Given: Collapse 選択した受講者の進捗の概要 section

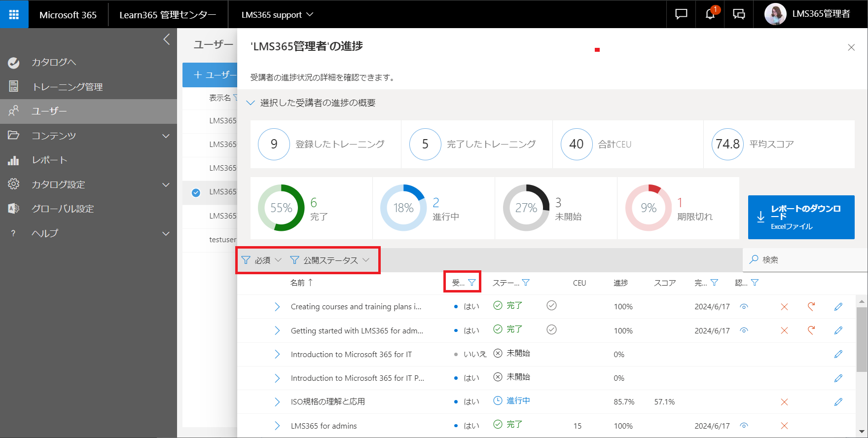Looking at the screenshot, I should pos(251,103).
